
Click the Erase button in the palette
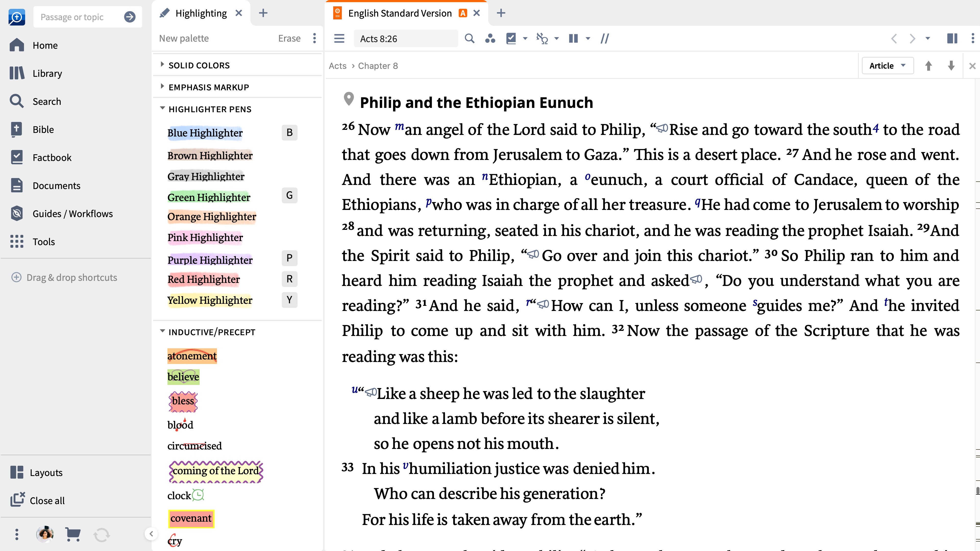[x=289, y=38]
